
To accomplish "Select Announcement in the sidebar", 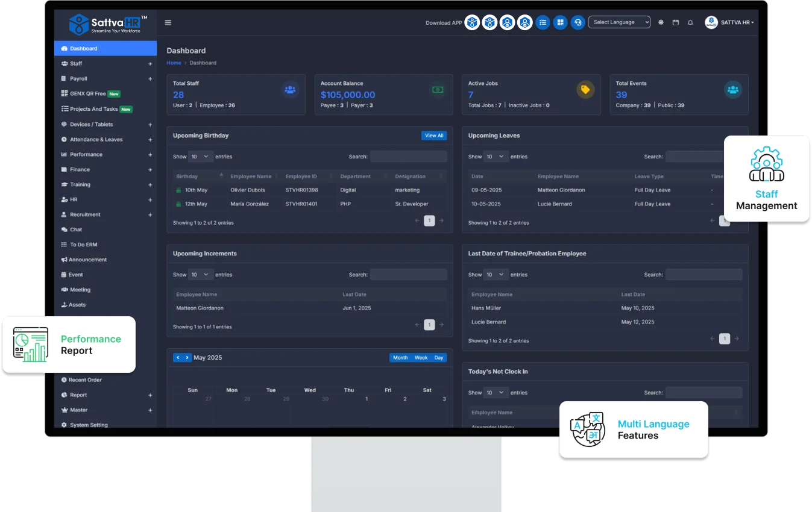I will click(x=87, y=260).
